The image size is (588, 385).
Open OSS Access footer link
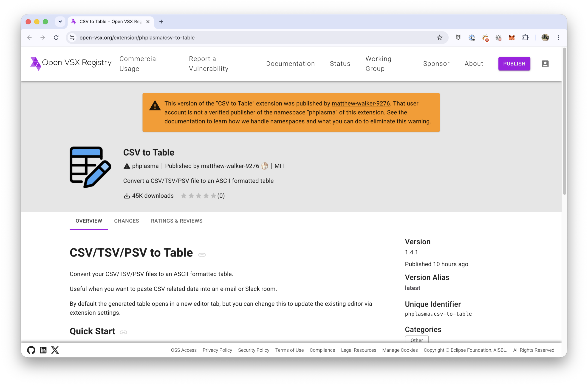184,350
